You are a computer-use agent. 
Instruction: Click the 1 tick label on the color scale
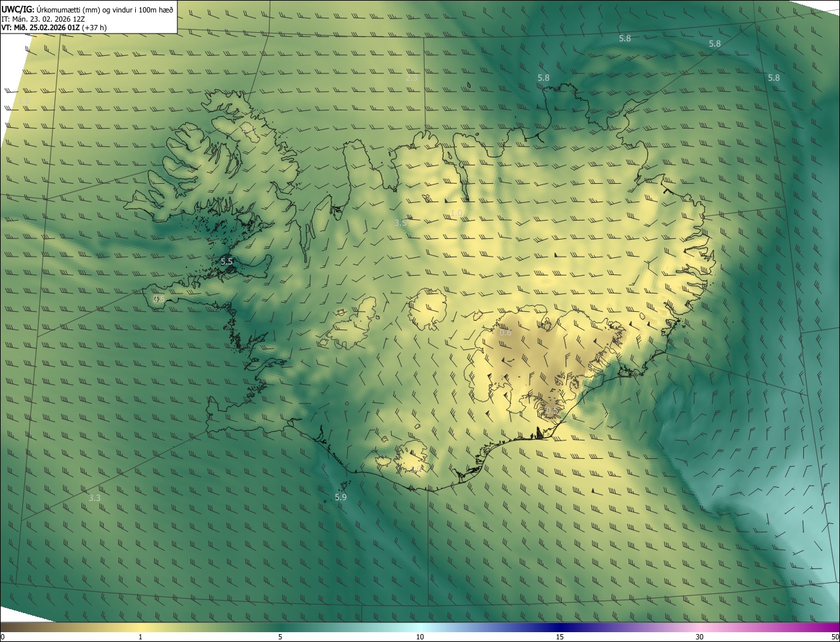(x=140, y=637)
